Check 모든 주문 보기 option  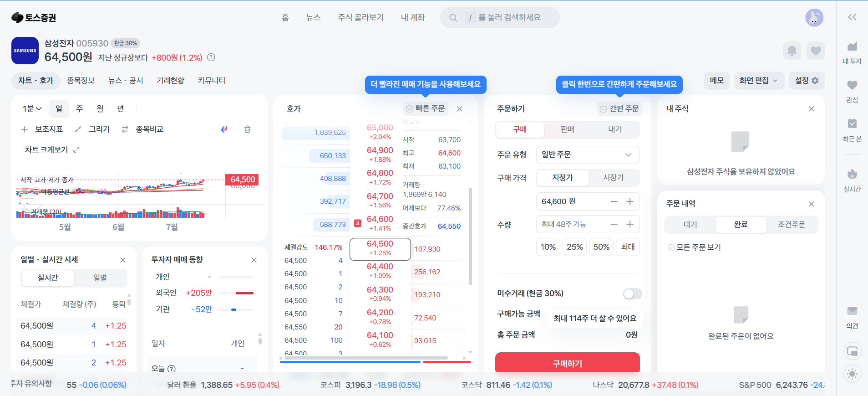coord(694,247)
